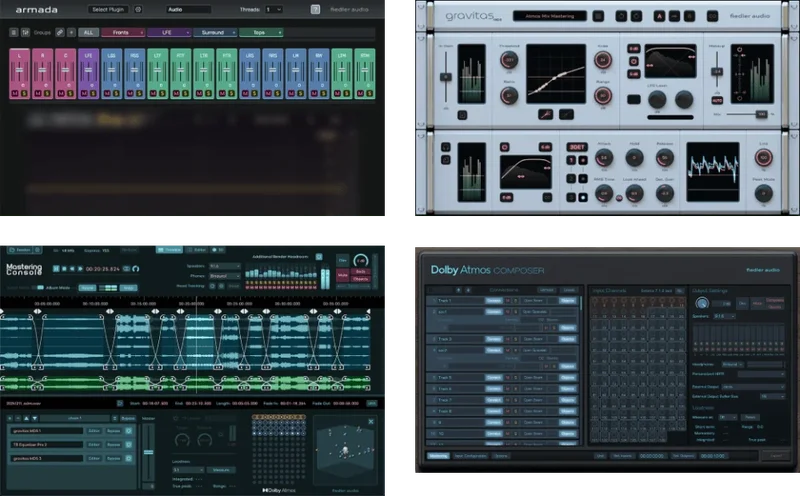
Task: Select gravitas A comparison state
Action: tap(660, 16)
